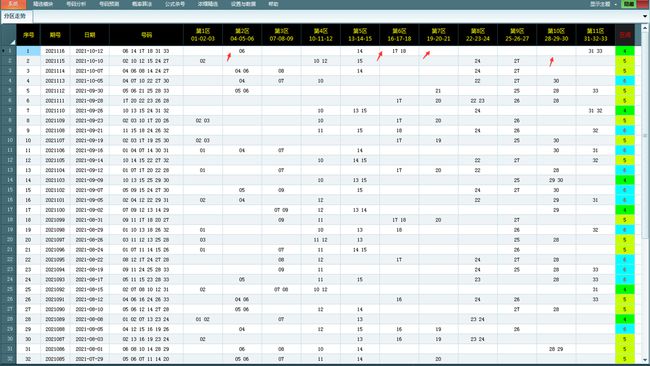Click the 第11区 31-32-33 column header
The height and width of the screenshot is (366, 650).
[x=595, y=35]
